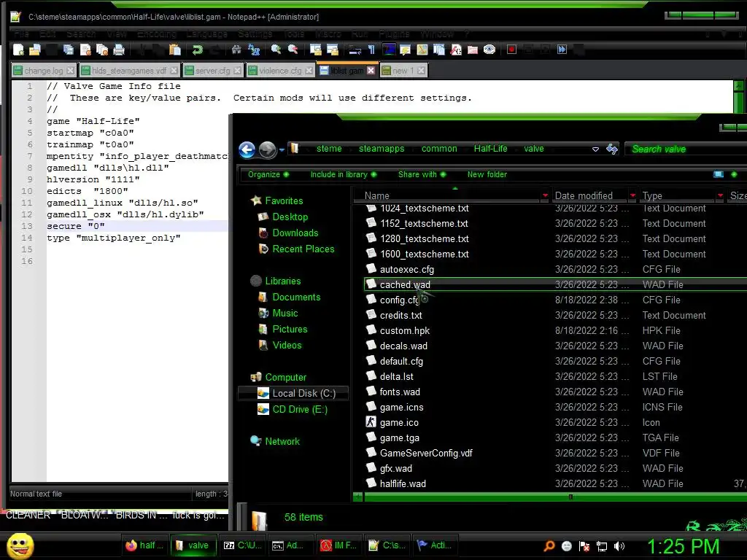
Task: Start macro recording with red button
Action: coord(511,50)
